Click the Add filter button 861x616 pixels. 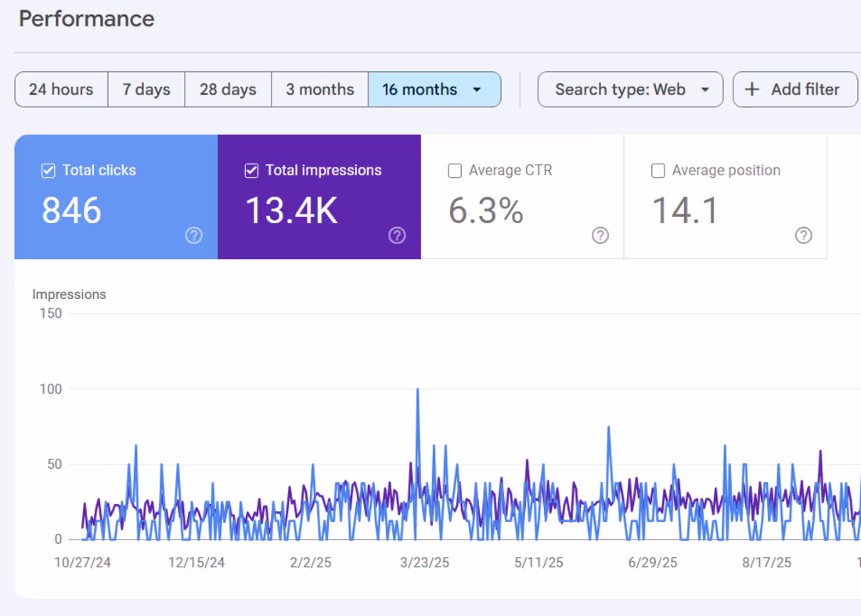[794, 89]
